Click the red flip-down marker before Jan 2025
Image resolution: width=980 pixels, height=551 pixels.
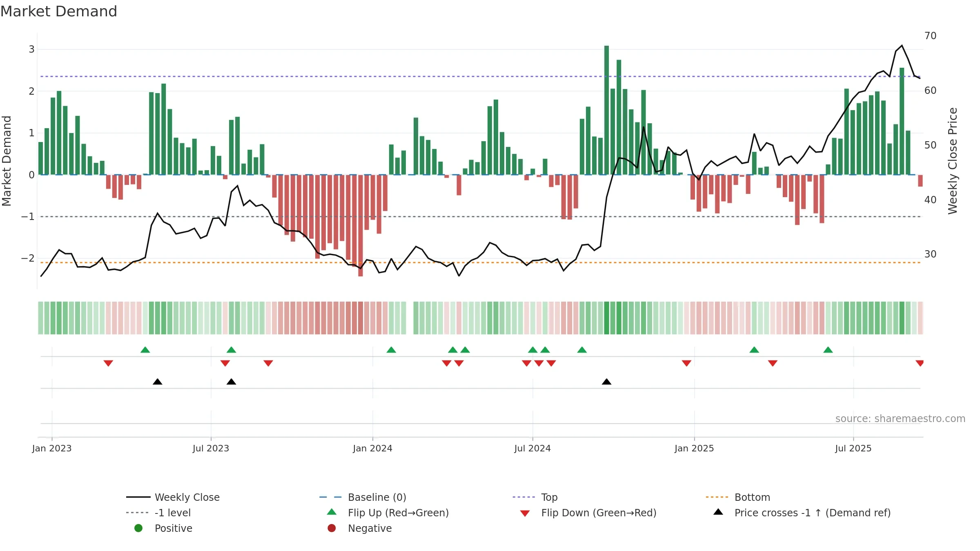pyautogui.click(x=686, y=363)
